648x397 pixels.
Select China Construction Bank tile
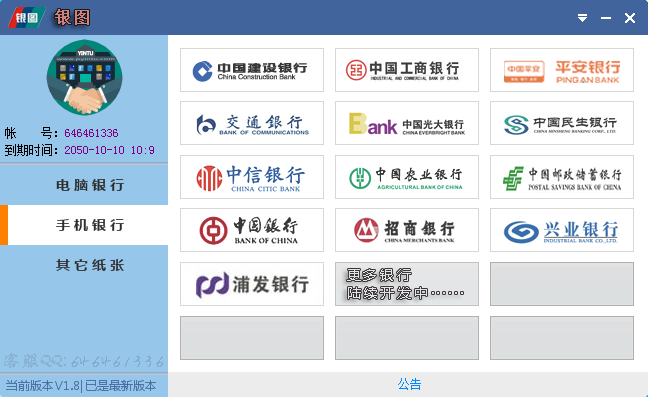(x=252, y=70)
